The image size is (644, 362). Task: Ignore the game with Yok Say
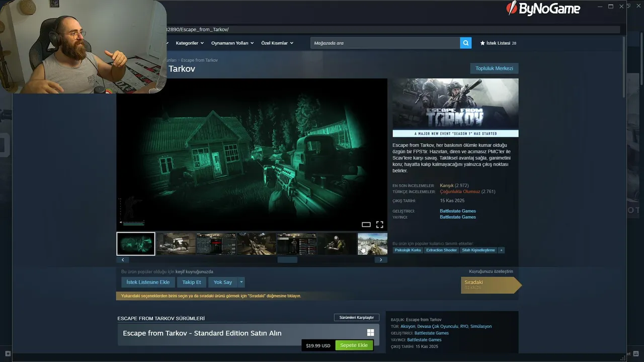[223, 282]
